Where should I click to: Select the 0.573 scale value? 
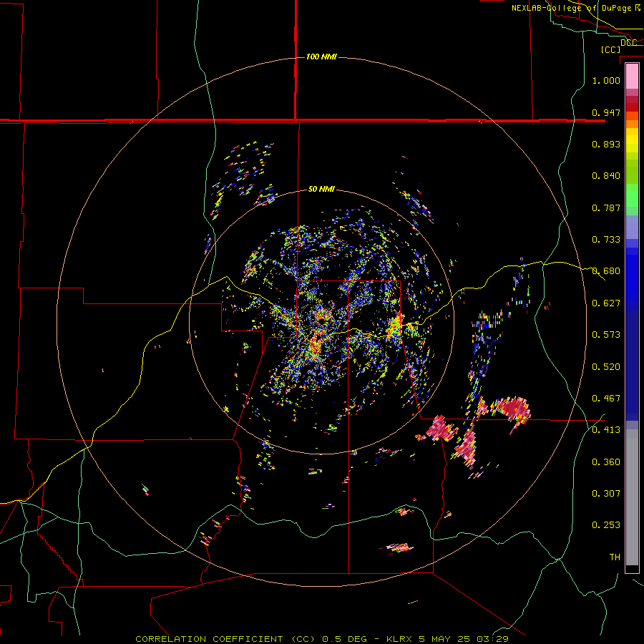(606, 335)
